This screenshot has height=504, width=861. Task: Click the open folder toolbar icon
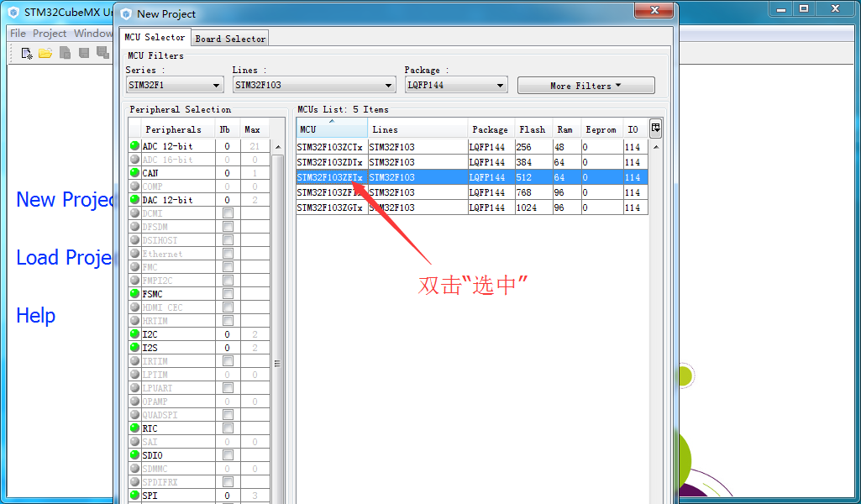tap(45, 53)
